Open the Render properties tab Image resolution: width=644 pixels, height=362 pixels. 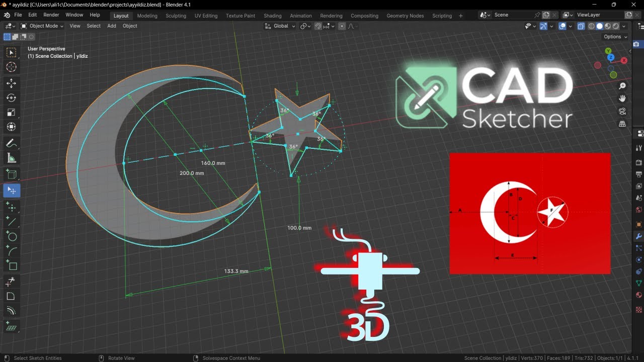coord(639,162)
